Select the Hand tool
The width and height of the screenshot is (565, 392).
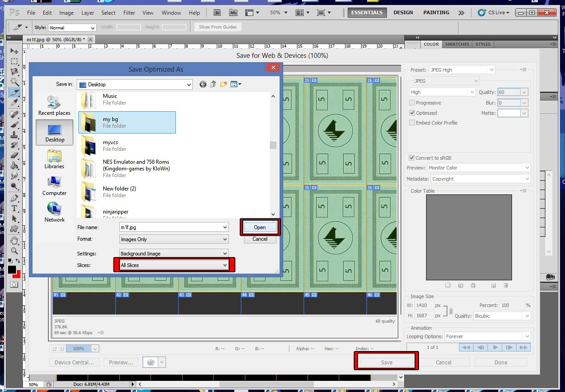[x=14, y=241]
